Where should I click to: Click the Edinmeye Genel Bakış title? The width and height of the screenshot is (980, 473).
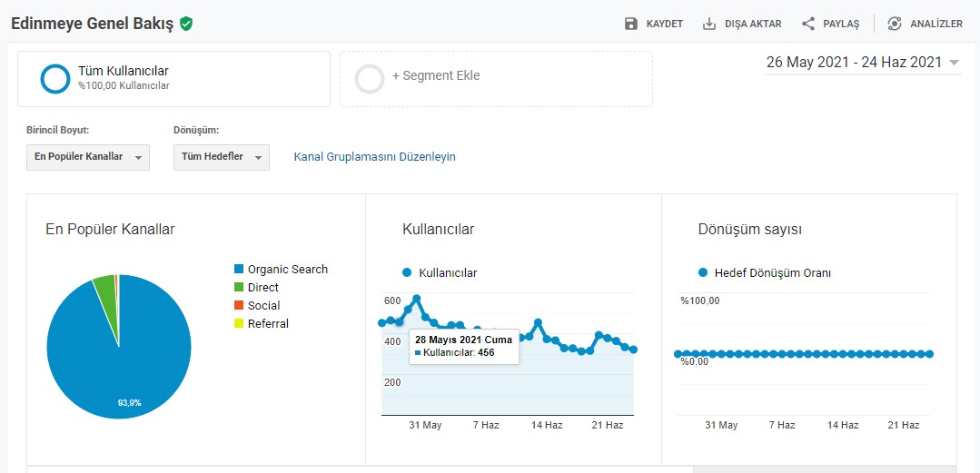pyautogui.click(x=93, y=24)
